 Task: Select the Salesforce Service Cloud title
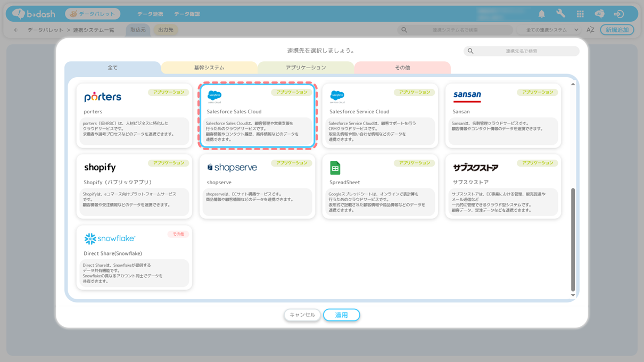click(x=359, y=112)
